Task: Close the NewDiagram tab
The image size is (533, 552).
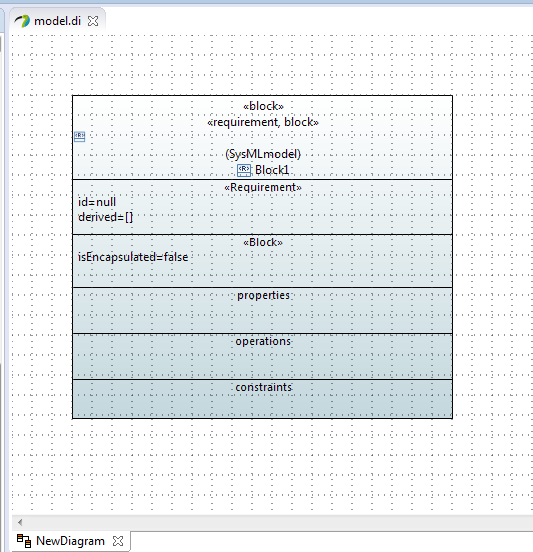Action: pyautogui.click(x=118, y=541)
